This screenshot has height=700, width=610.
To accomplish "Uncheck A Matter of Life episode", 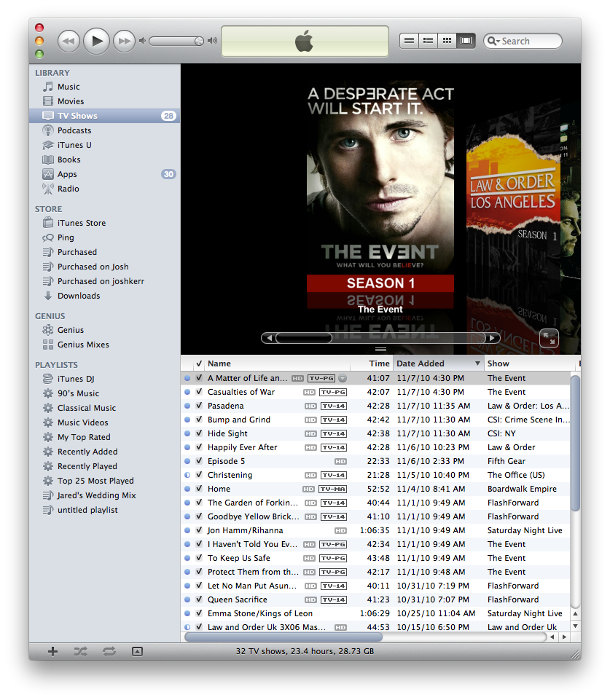I will 199,378.
